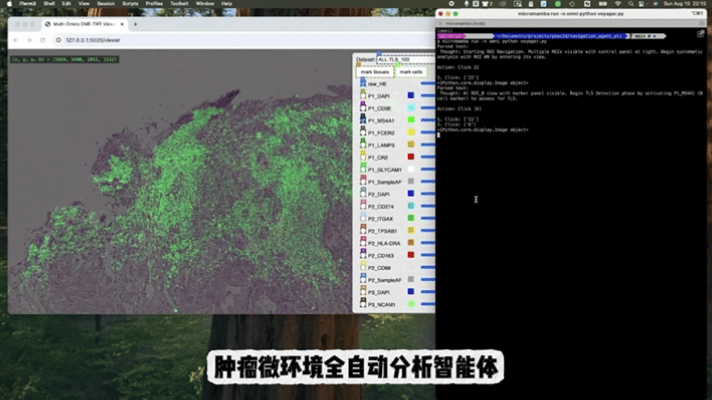
Task: Click the P2_HLA-DRA channel icon
Action: point(361,243)
